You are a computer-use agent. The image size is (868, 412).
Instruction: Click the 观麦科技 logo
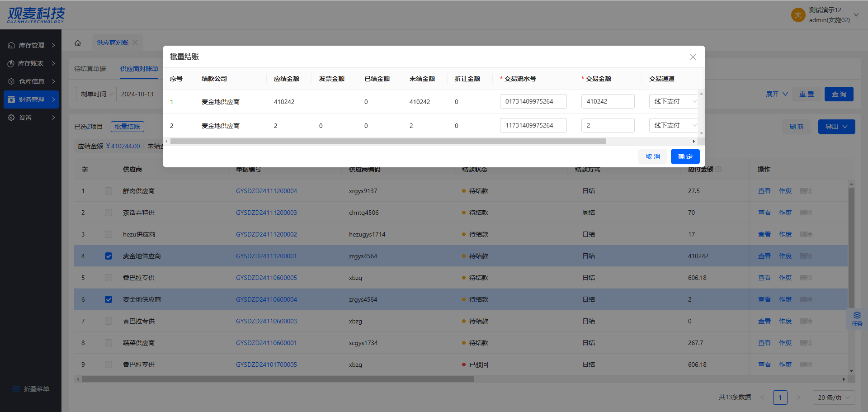coord(36,15)
